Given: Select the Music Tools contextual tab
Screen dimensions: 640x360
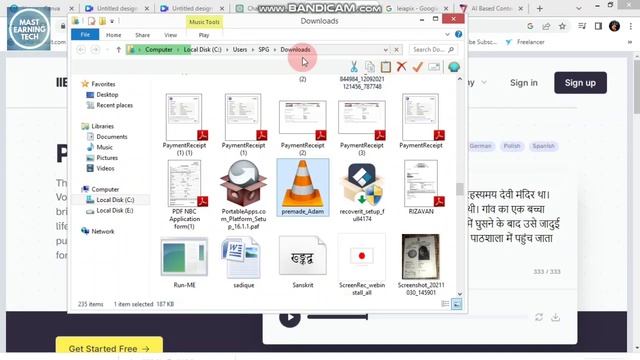Looking at the screenshot, I should point(204,22).
